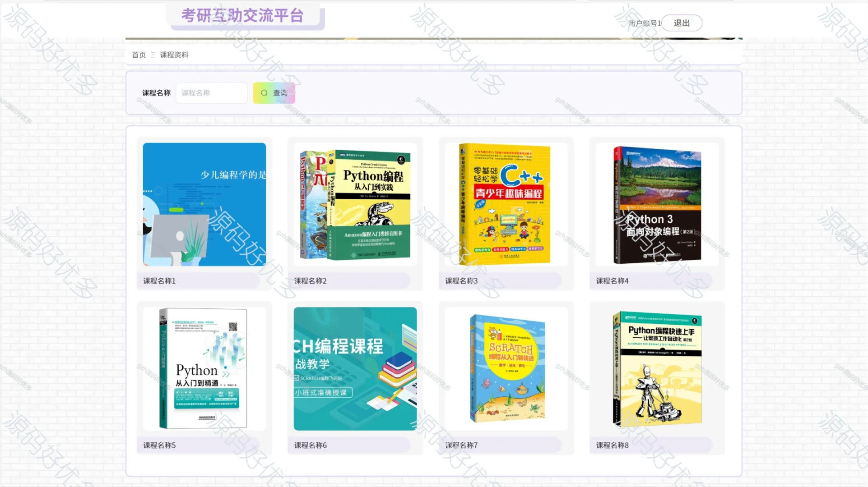Click the 课程名称4 title label
Image resolution: width=868 pixels, height=487 pixels.
(612, 280)
